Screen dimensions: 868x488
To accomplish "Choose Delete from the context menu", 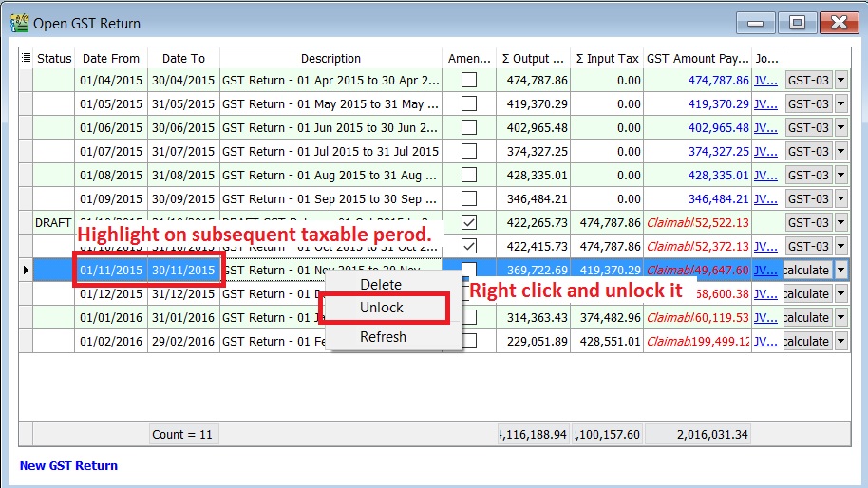I will pos(381,285).
